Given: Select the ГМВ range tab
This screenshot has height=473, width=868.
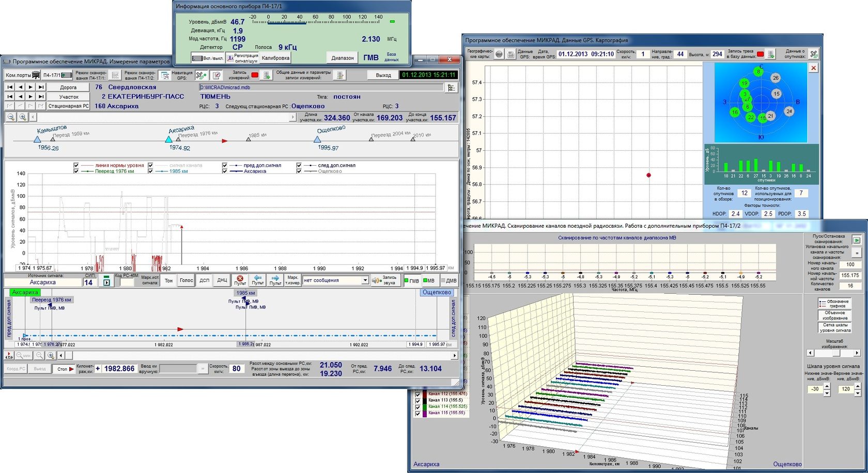Looking at the screenshot, I should [x=411, y=281].
